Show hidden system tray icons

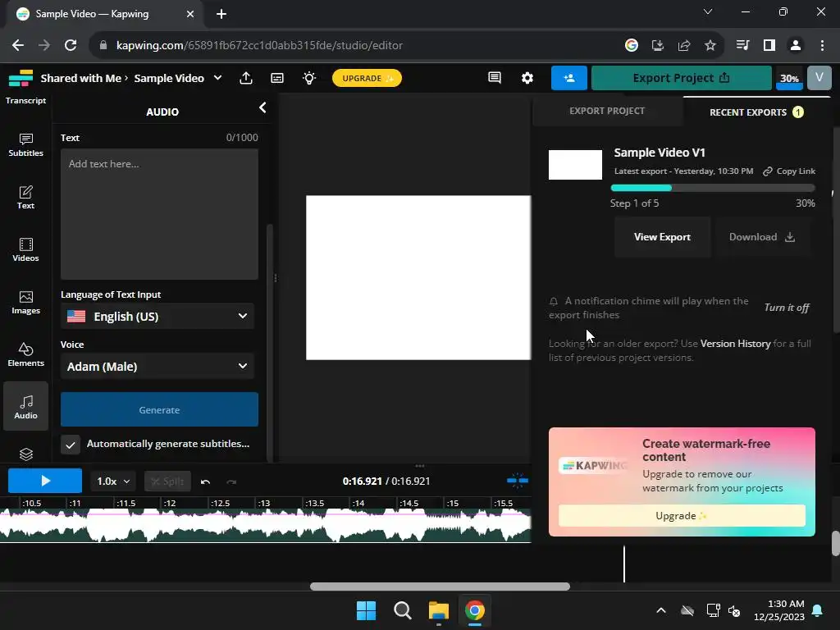661,610
